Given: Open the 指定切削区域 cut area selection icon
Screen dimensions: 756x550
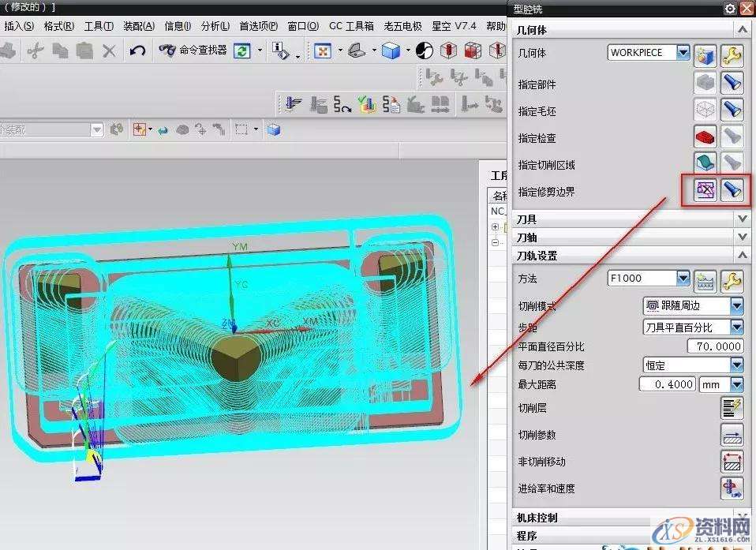Looking at the screenshot, I should click(x=705, y=163).
